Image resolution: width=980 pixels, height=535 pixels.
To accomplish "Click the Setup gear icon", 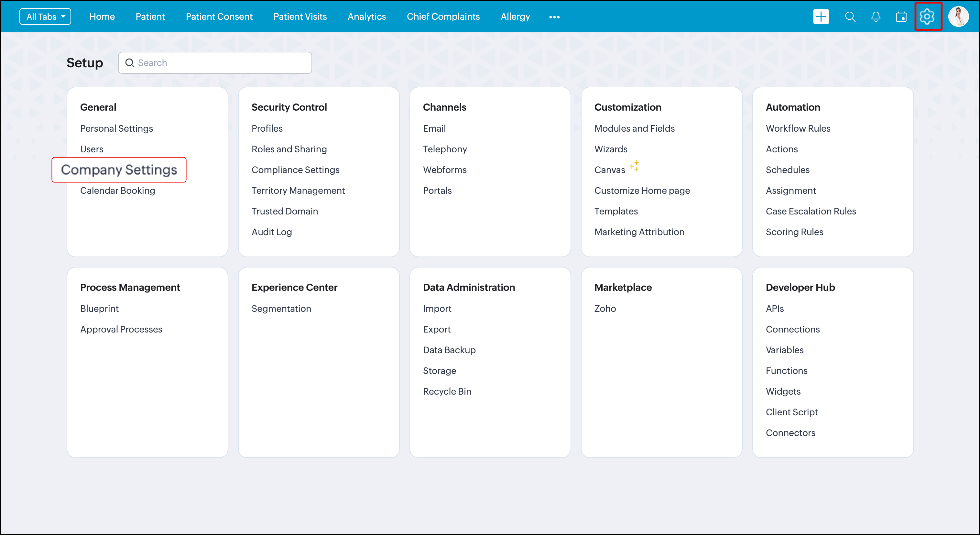I will point(927,17).
